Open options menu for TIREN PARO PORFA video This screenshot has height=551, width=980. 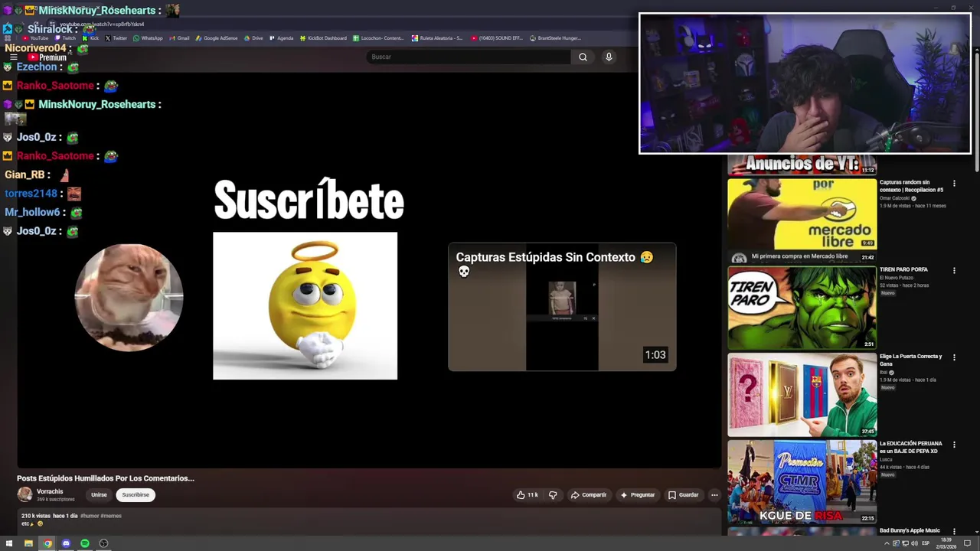coord(954,271)
